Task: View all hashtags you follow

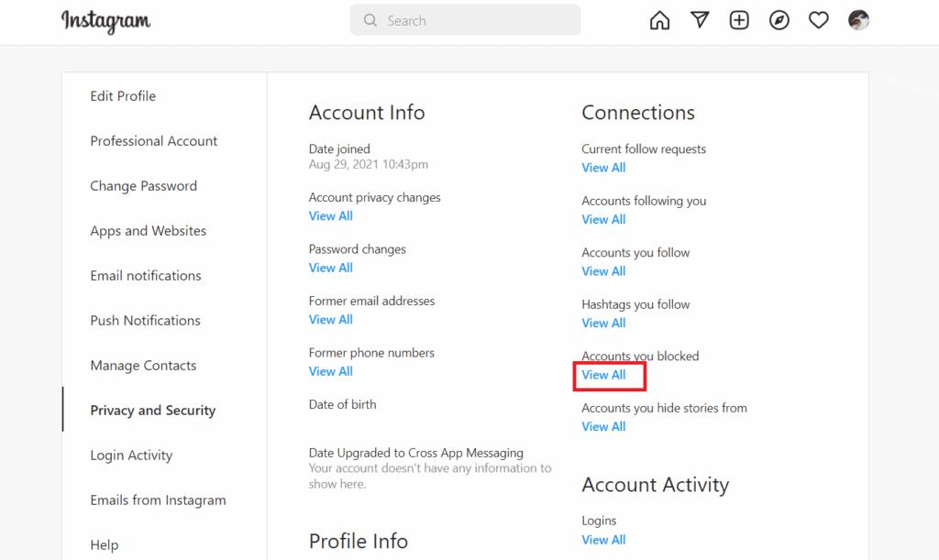Action: pyautogui.click(x=603, y=323)
